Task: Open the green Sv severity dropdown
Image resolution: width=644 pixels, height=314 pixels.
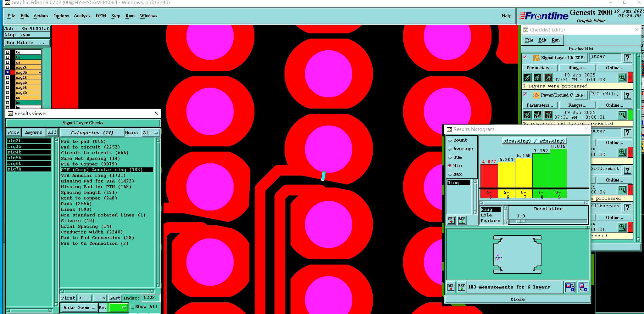Action: 118,308
